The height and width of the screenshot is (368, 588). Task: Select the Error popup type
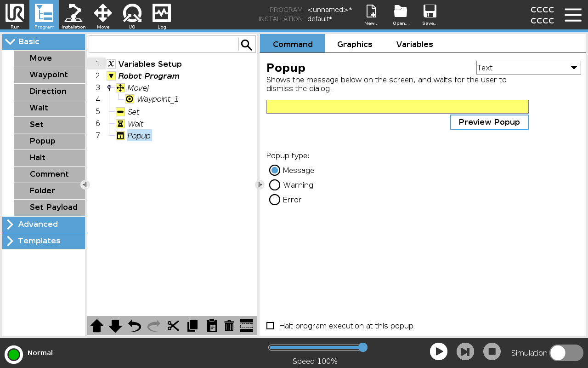275,200
